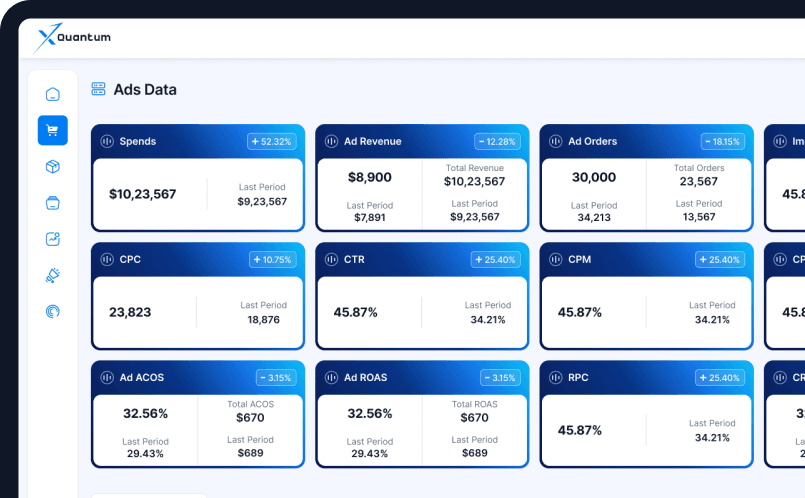Image resolution: width=805 pixels, height=498 pixels.
Task: Open the Home sidebar icon
Action: click(53, 94)
